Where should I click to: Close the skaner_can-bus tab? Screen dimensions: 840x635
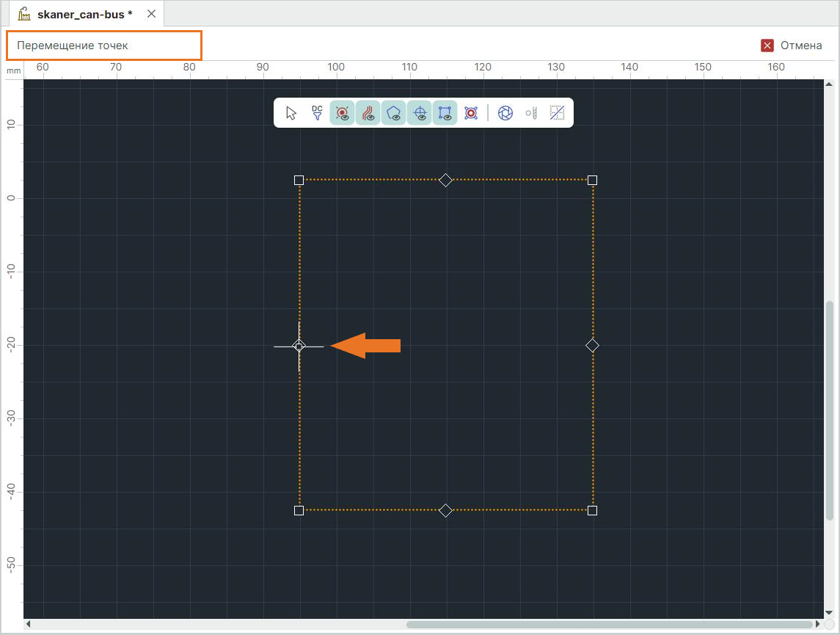point(151,14)
